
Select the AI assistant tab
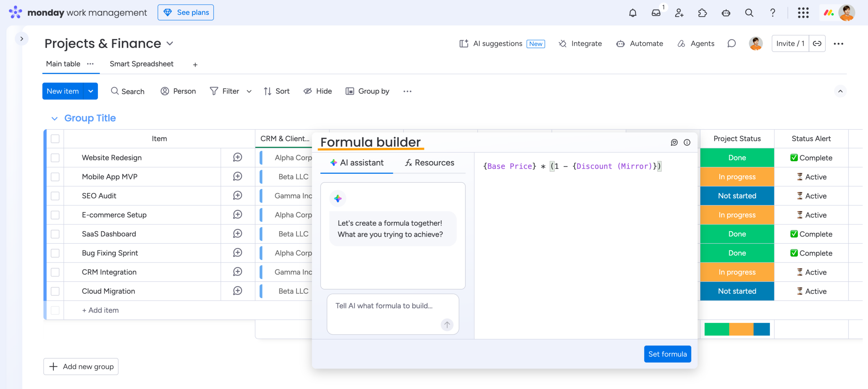point(357,163)
